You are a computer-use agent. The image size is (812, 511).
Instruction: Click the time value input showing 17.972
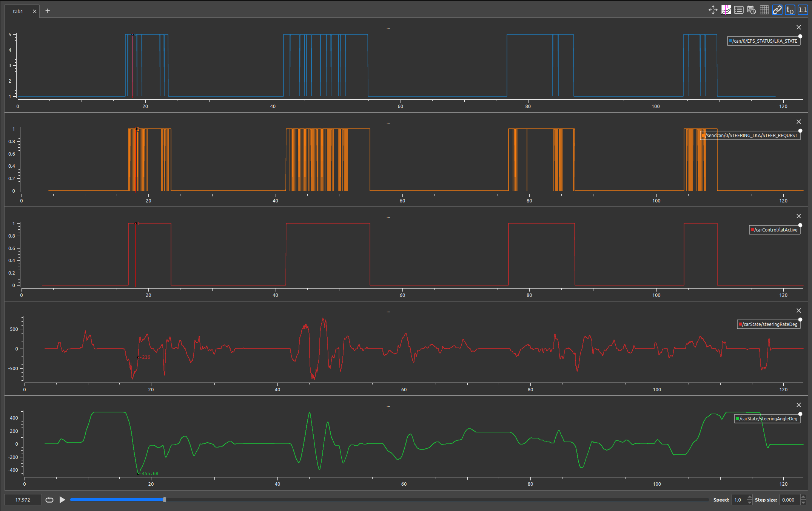(23, 500)
